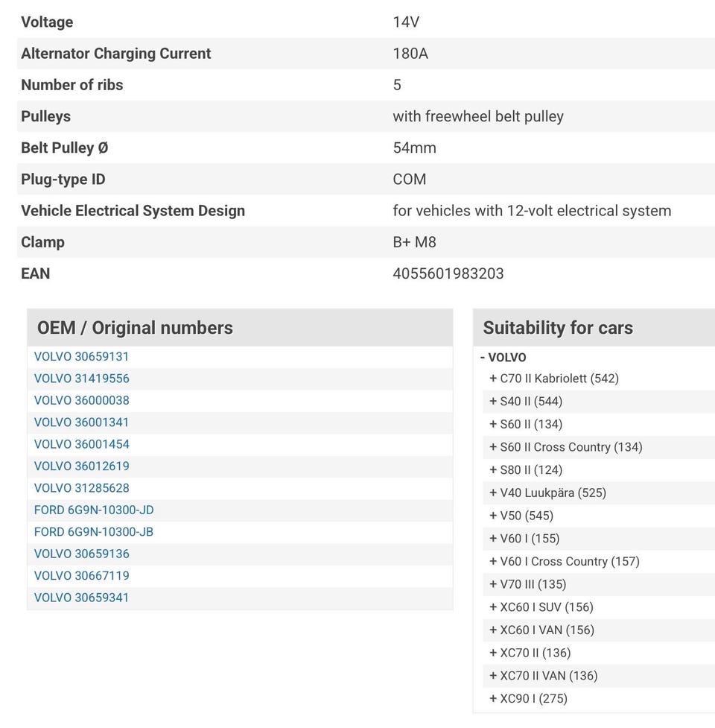Expand the V40 Luukpära (525) entry
This screenshot has width=715, height=728.
(547, 493)
